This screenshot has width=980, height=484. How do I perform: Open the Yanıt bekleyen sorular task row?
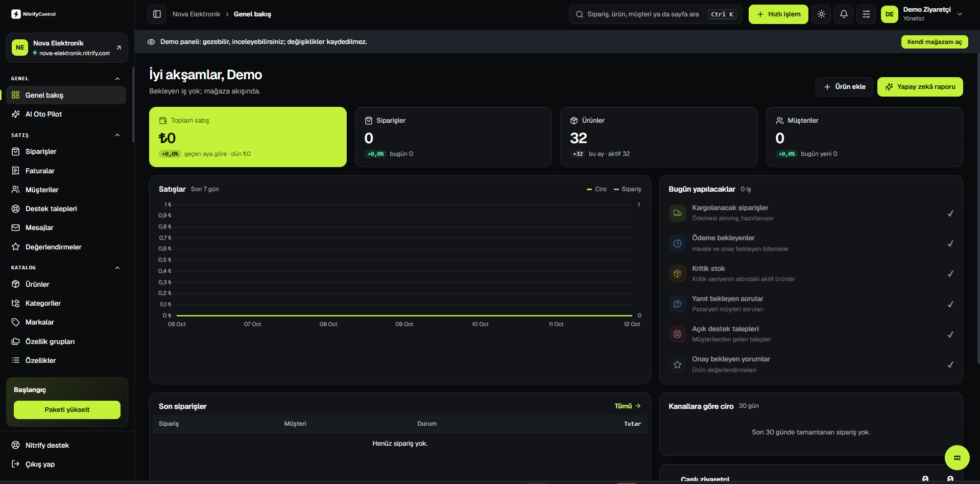pyautogui.click(x=811, y=304)
